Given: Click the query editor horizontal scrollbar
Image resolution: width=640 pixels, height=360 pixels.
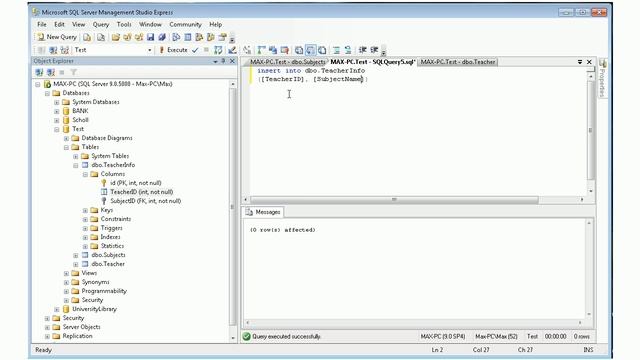Looking at the screenshot, I should click(394, 200).
